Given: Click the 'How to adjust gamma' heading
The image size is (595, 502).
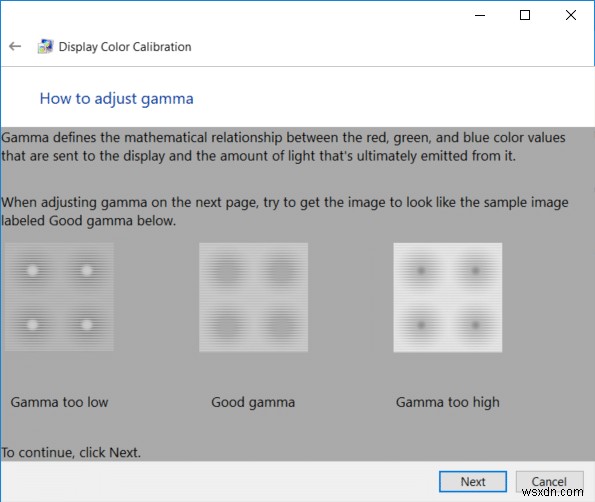Looking at the screenshot, I should (x=116, y=99).
